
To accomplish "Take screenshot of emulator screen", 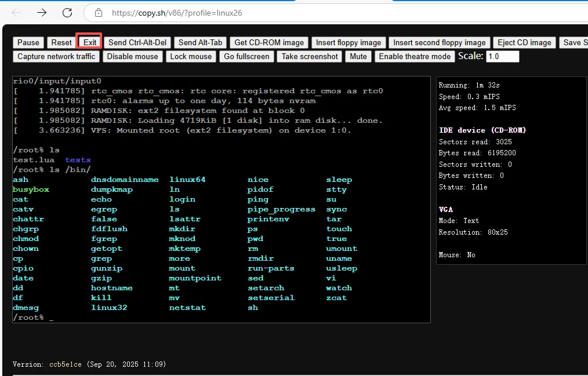I will tap(310, 57).
